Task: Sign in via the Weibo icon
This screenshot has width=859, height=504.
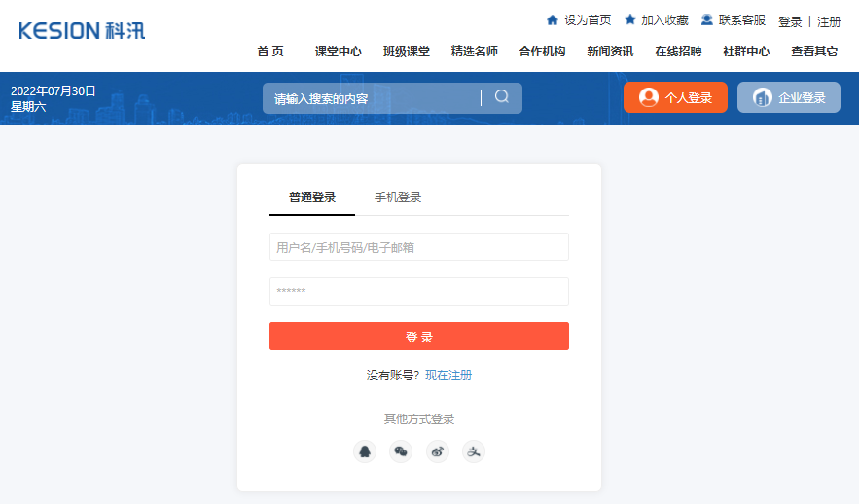Action: pyautogui.click(x=438, y=451)
